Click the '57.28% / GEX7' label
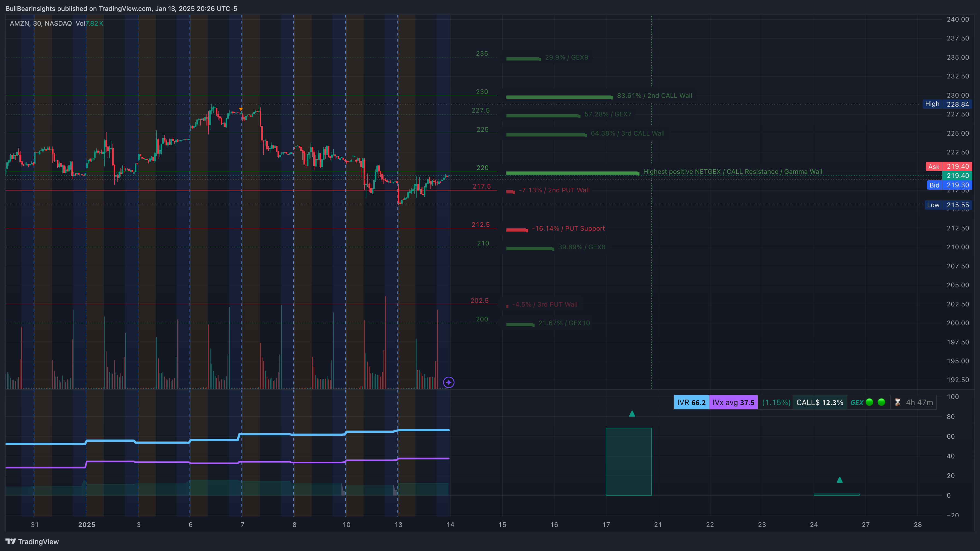Screen dimensions: 980x551 [607, 114]
